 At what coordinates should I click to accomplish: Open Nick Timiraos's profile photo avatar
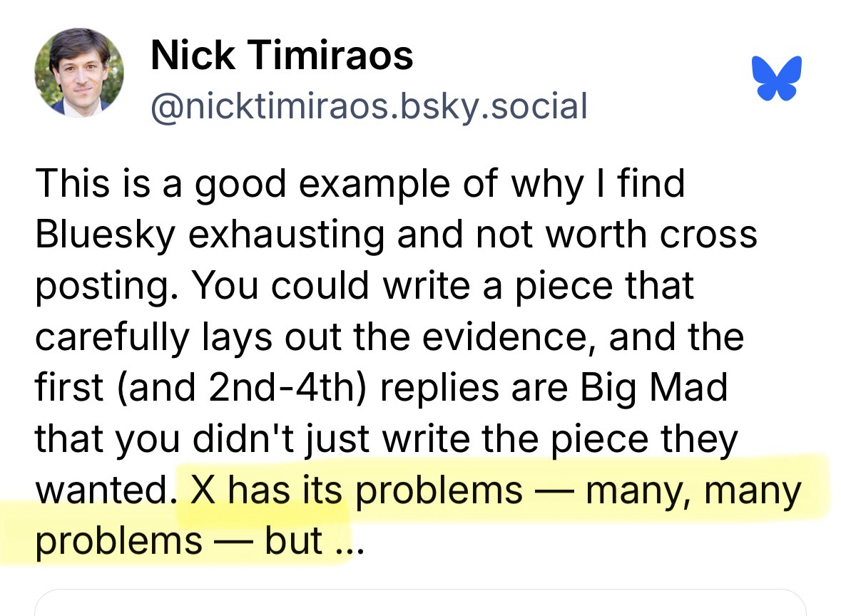point(79,72)
